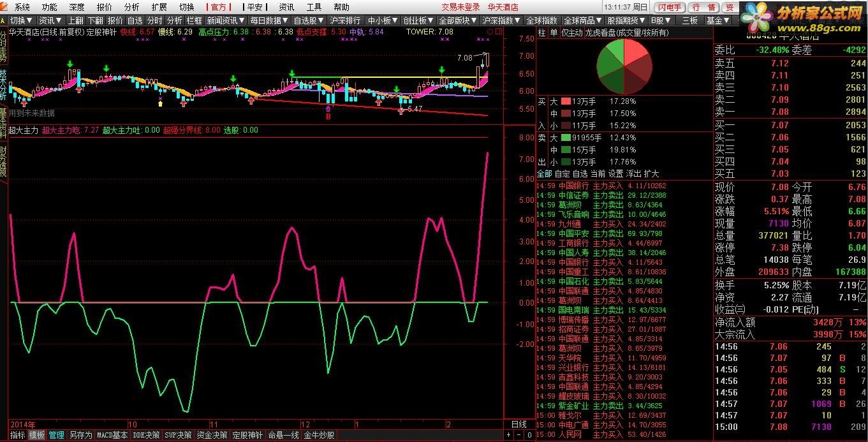This screenshot has width=868, height=442.
Task: Open the 扩展 menu
Action: pyautogui.click(x=159, y=7)
